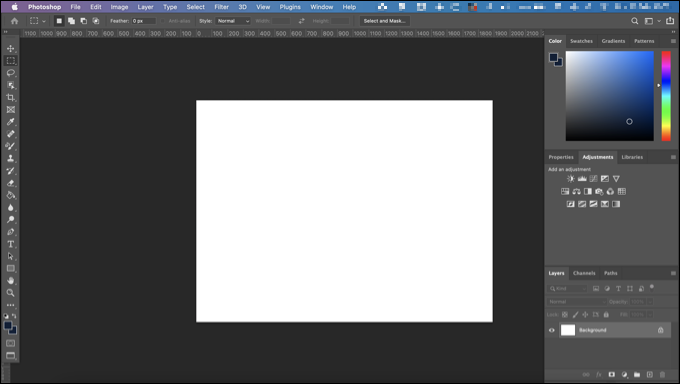Viewport: 680px width, 384px height.
Task: Hide the Background layer visibility eye
Action: (552, 330)
